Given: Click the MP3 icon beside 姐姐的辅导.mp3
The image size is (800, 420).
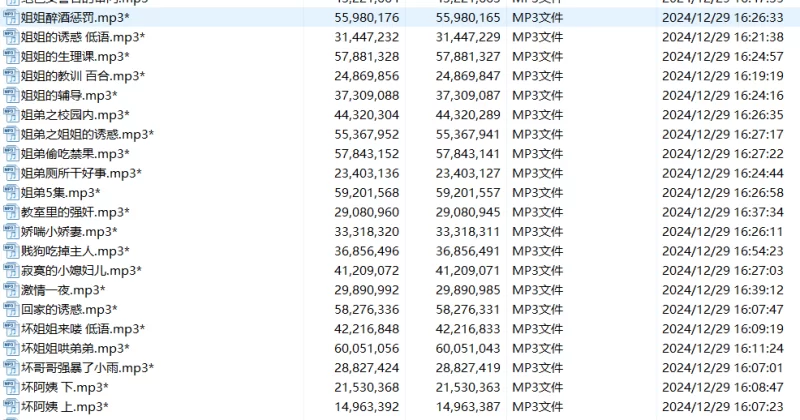Looking at the screenshot, I should tap(11, 95).
